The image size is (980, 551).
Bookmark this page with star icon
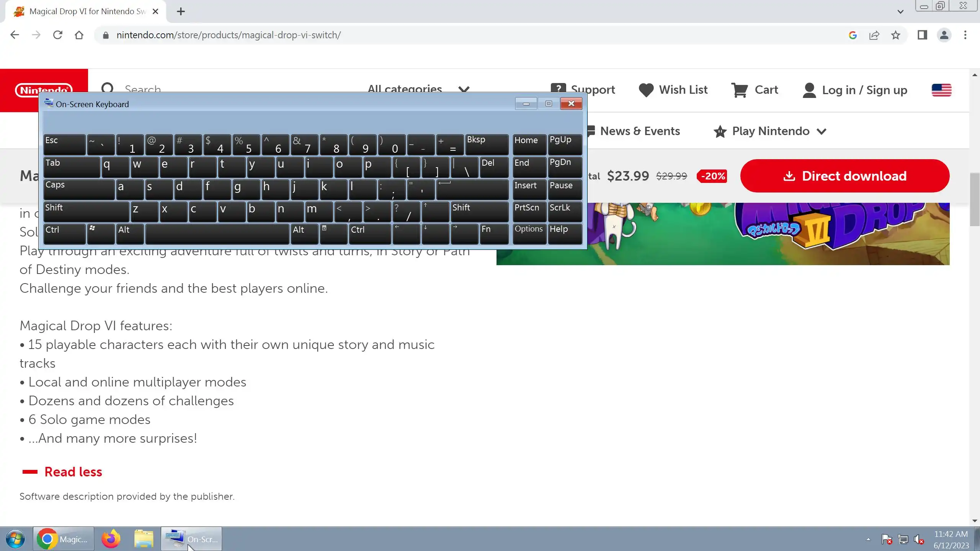pyautogui.click(x=895, y=35)
